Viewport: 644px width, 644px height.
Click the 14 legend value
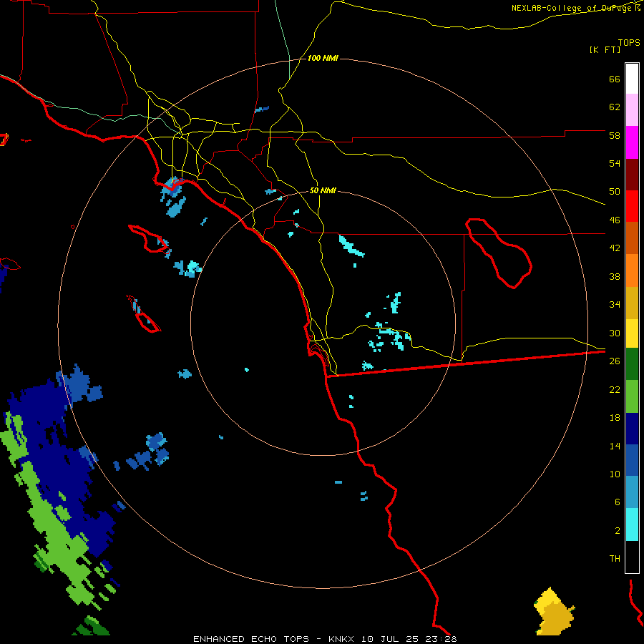pyautogui.click(x=615, y=446)
